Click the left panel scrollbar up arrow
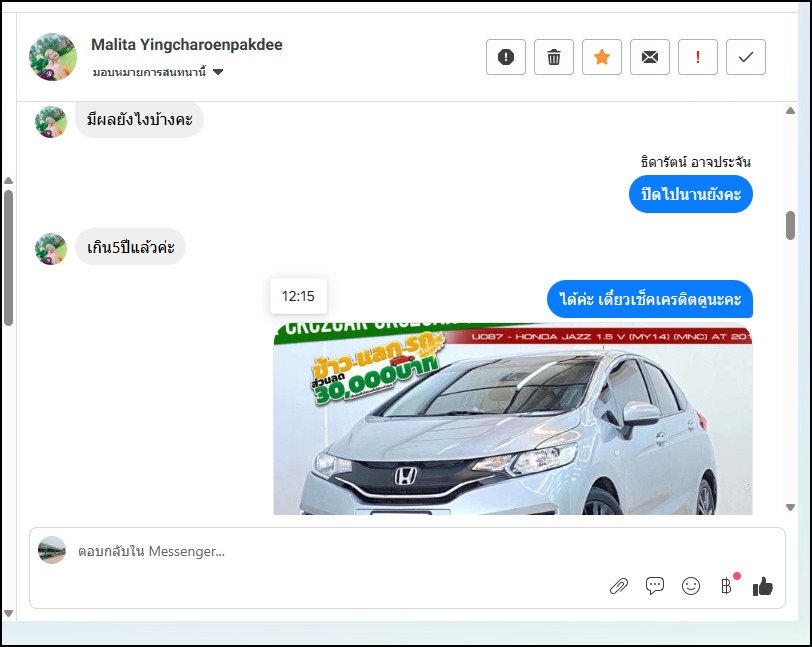 click(x=8, y=180)
